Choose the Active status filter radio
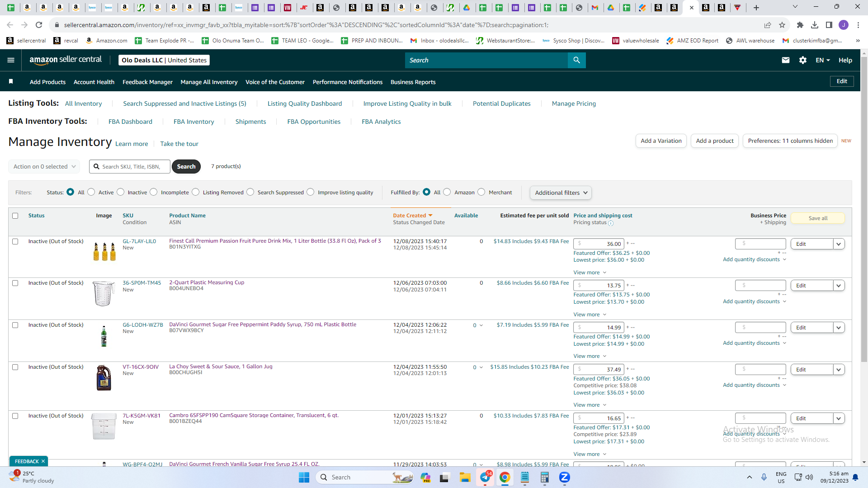Viewport: 868px width, 488px height. pyautogui.click(x=91, y=192)
